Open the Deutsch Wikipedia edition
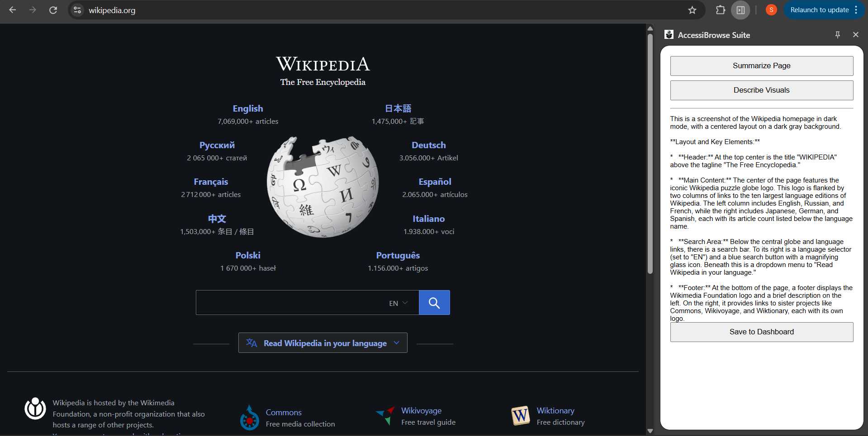 [429, 145]
